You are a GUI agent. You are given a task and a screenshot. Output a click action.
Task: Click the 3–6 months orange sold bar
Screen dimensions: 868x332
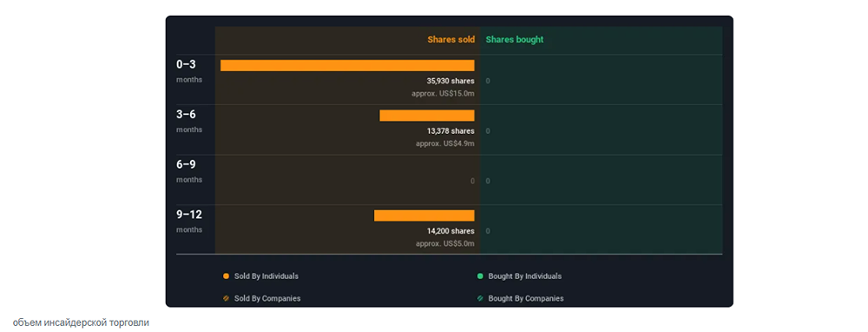point(427,116)
